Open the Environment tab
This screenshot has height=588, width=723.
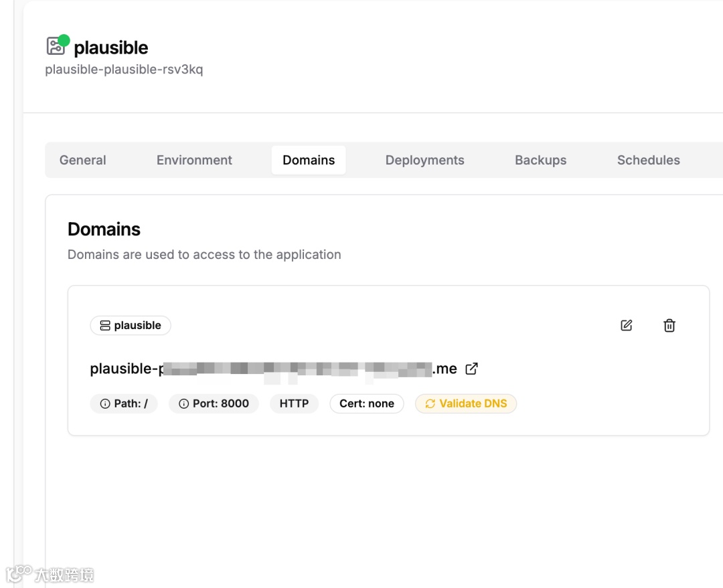click(194, 160)
